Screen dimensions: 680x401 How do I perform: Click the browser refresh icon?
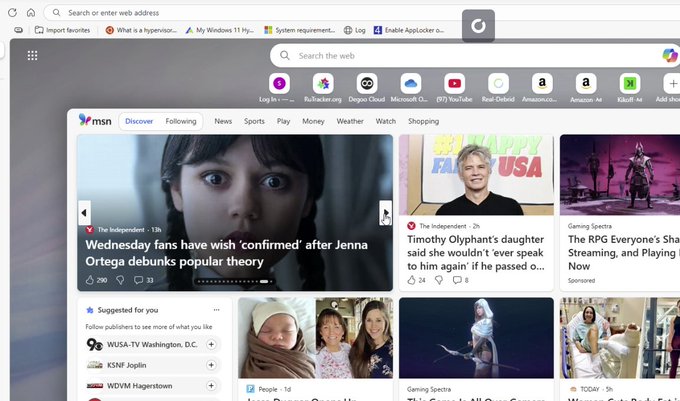tap(12, 13)
